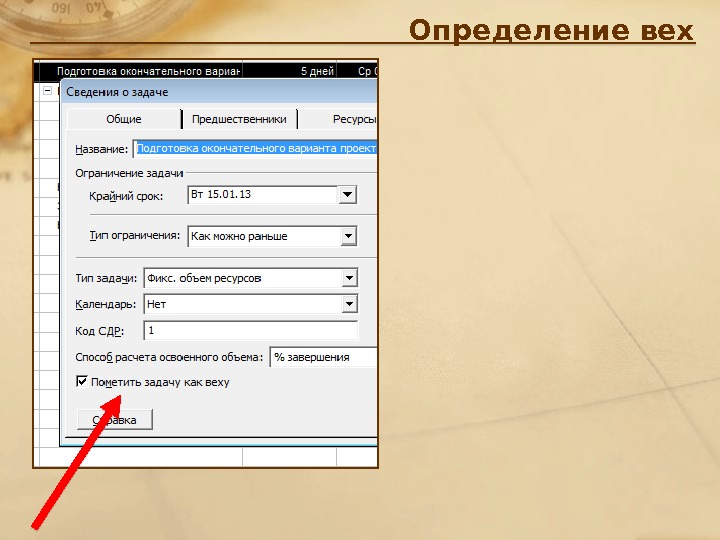Open the 'Календарь' dropdown arrow
Image resolution: width=720 pixels, height=540 pixels.
click(x=349, y=304)
